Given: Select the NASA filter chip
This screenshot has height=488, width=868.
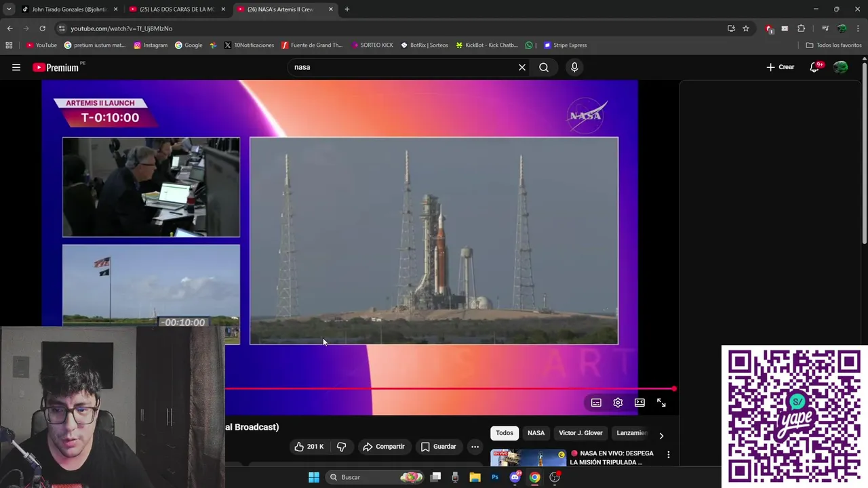Looking at the screenshot, I should [x=536, y=433].
